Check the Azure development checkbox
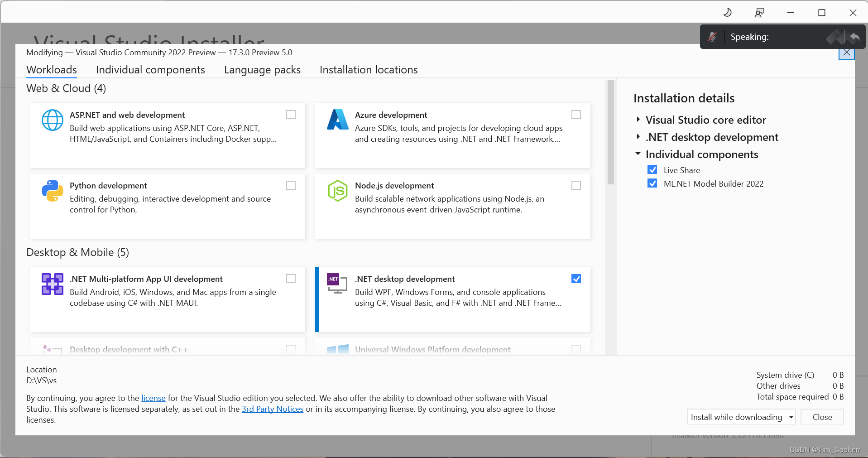Image resolution: width=868 pixels, height=458 pixels. (x=576, y=115)
